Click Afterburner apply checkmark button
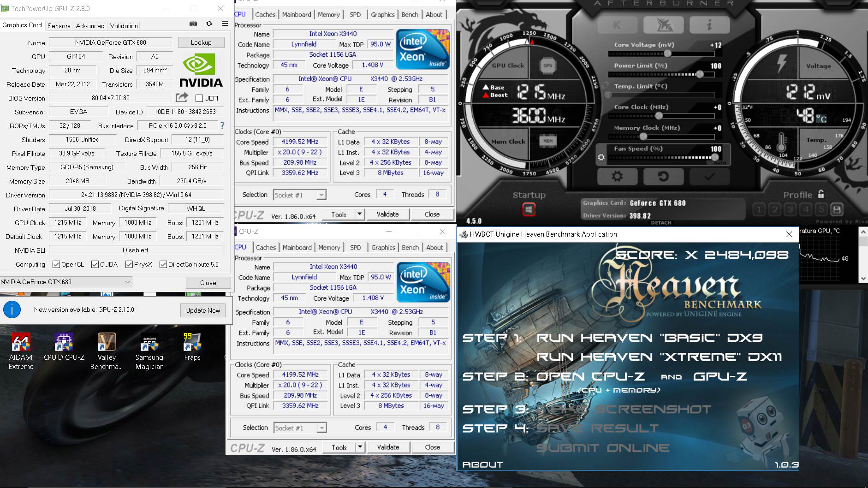Screen dimensions: 868x488 click(x=709, y=176)
